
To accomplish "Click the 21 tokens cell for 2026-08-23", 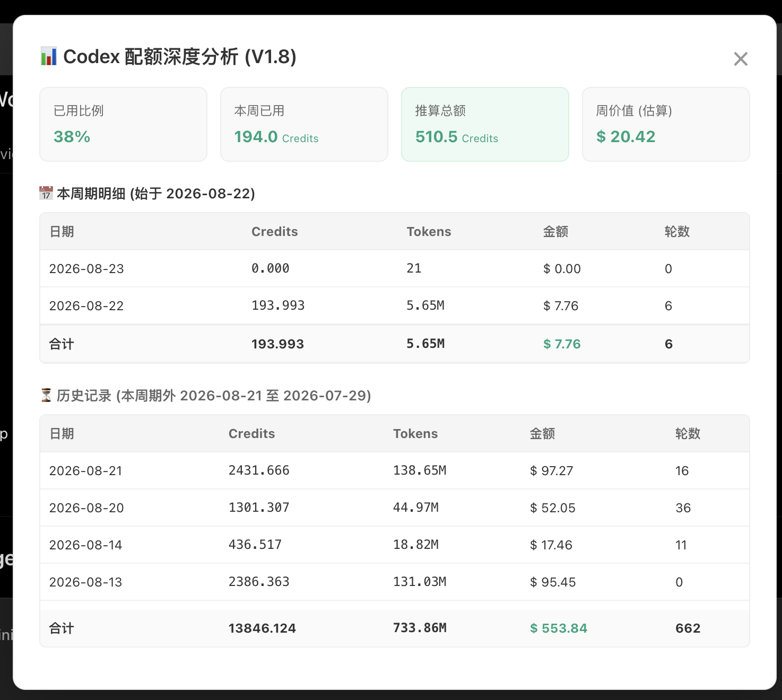I will click(414, 268).
